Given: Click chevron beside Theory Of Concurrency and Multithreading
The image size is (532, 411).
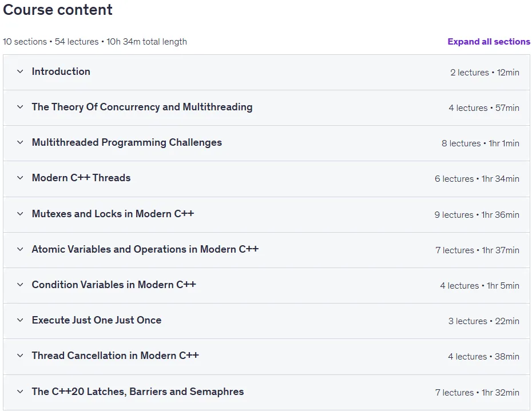Looking at the screenshot, I should [20, 107].
